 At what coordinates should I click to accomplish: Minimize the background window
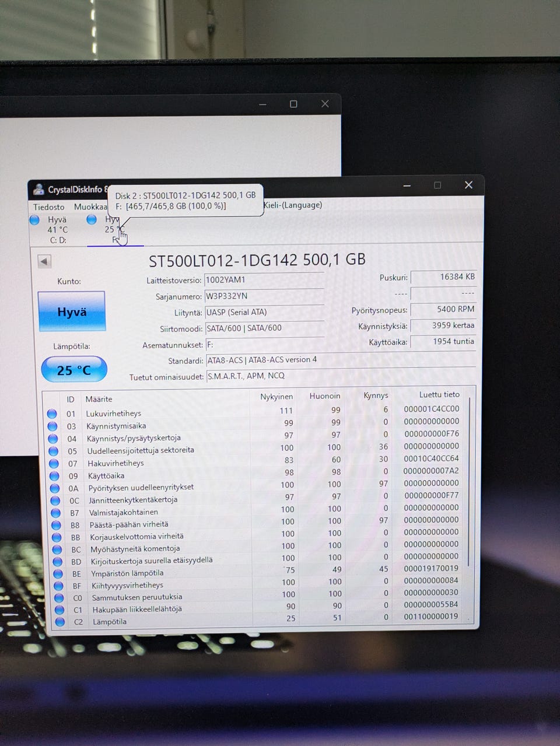tap(262, 104)
